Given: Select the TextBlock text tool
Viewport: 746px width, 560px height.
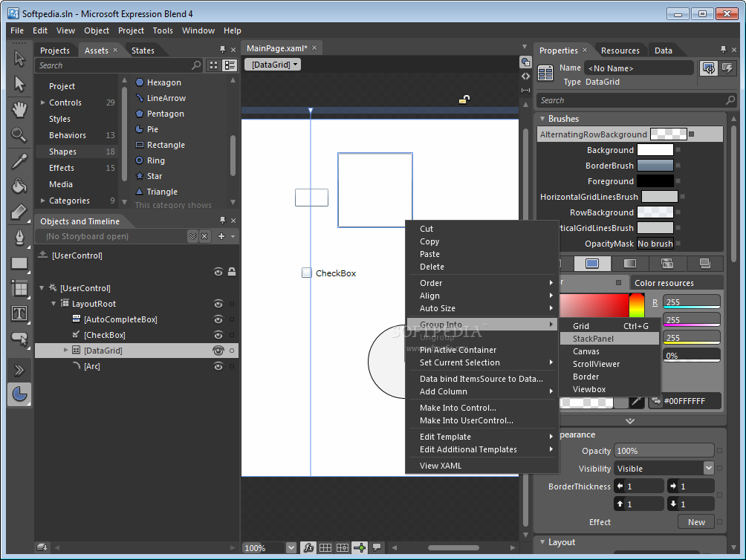Looking at the screenshot, I should point(19,313).
